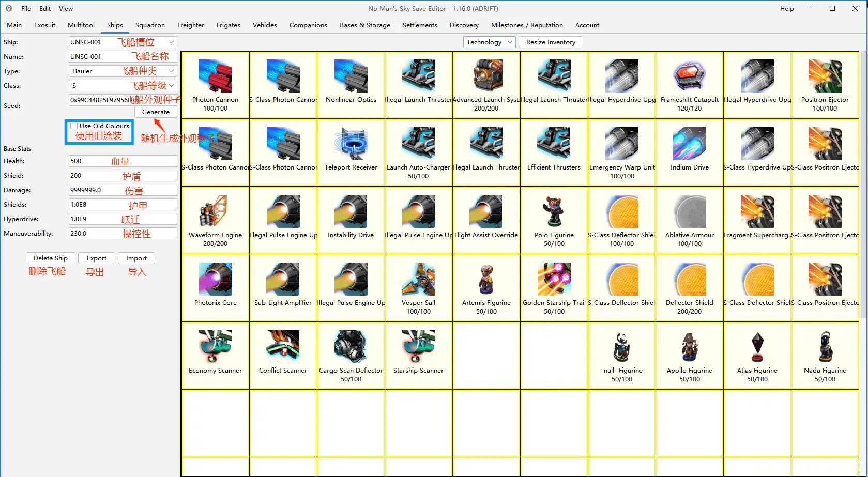Click the Generate seed button
Viewport: 868px width, 477px height.
pyautogui.click(x=156, y=112)
